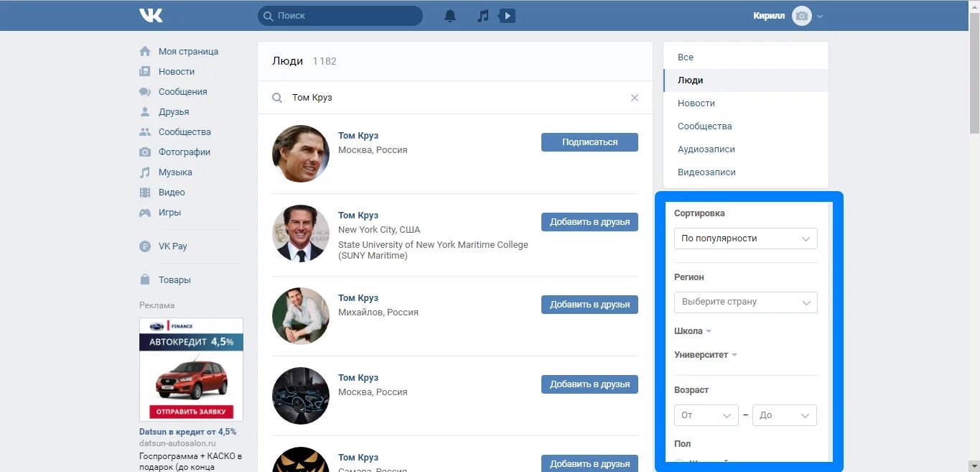Click the Datsun автокредит ad image
This screenshot has width=980, height=472.
[191, 369]
